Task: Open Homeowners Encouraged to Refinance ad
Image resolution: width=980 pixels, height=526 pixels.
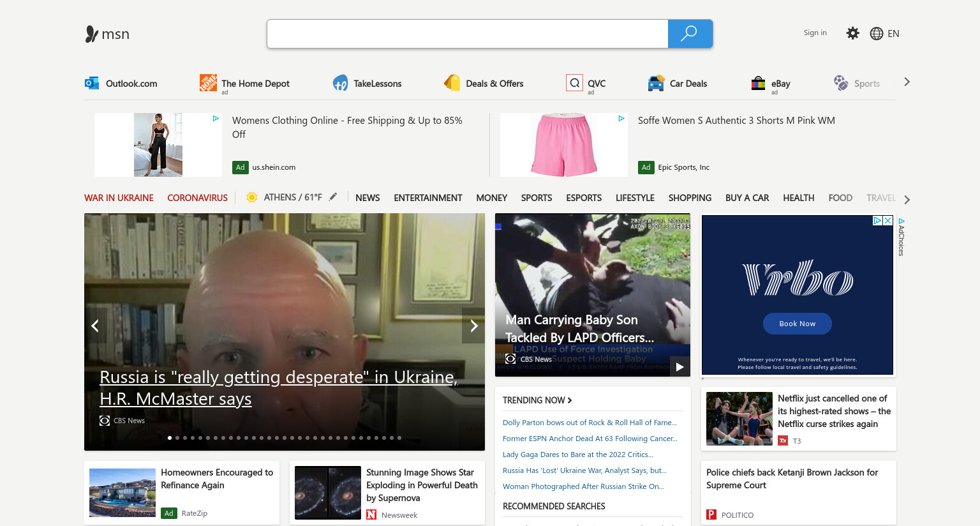Action: 217,479
